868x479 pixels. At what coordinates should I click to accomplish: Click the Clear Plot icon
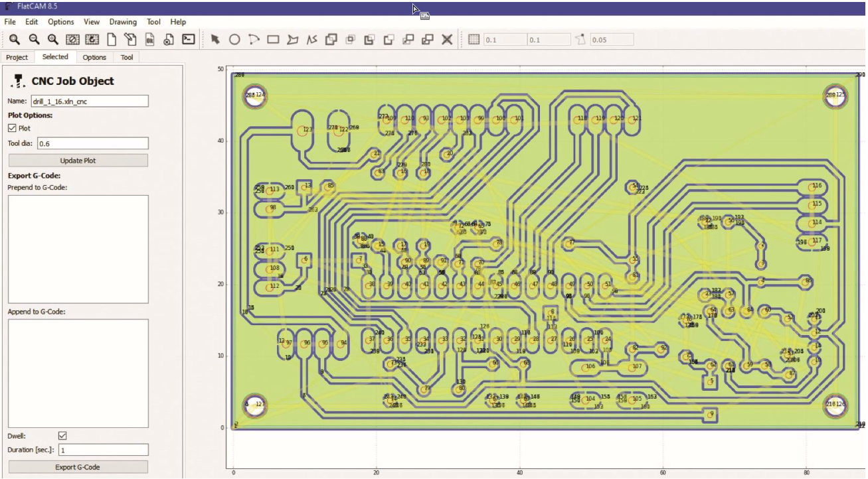(x=72, y=39)
